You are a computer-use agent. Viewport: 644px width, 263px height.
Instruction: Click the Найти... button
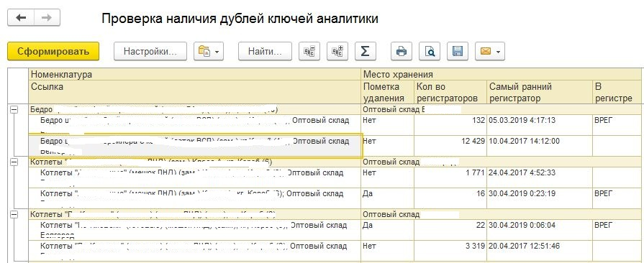[x=265, y=51]
